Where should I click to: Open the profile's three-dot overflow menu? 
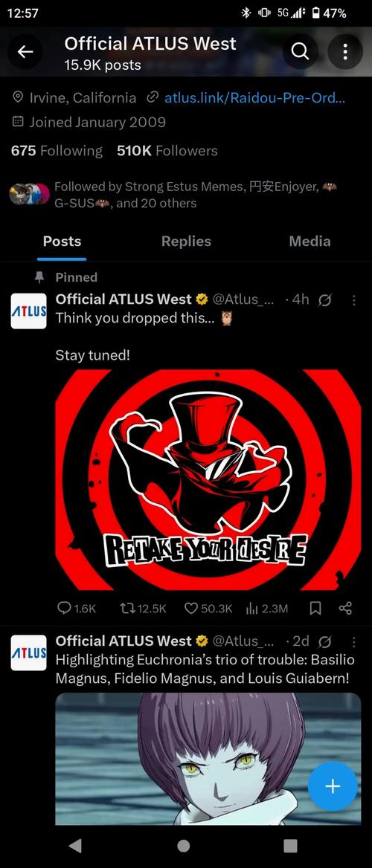point(344,52)
